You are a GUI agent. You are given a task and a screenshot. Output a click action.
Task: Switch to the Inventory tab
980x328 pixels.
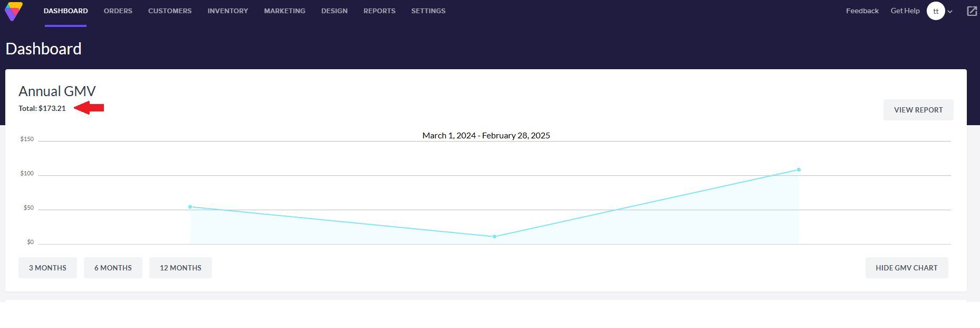click(x=228, y=11)
